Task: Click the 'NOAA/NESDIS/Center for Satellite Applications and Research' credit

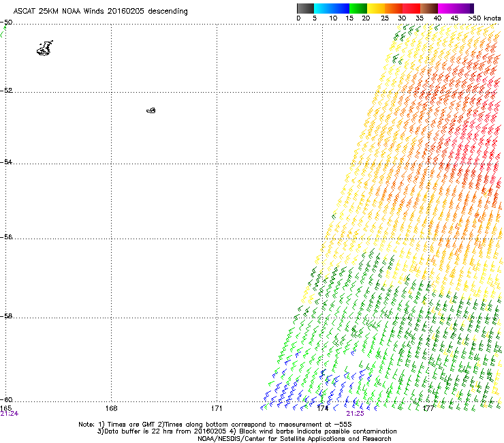Action: (x=294, y=439)
